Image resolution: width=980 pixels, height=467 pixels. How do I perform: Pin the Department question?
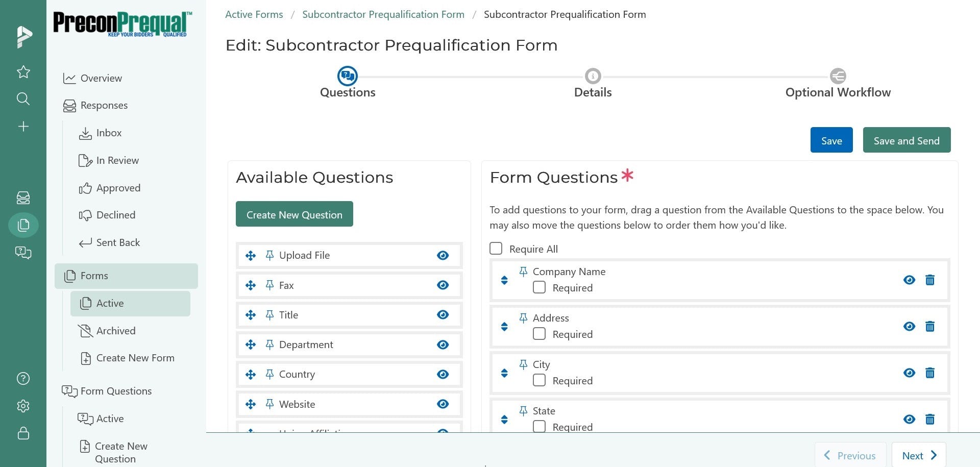coord(270,344)
